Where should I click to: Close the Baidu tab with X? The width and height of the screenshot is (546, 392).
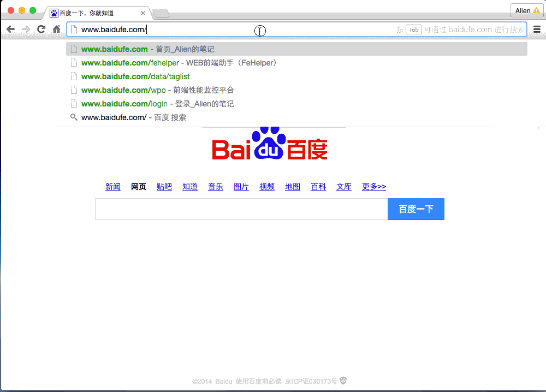click(x=143, y=13)
